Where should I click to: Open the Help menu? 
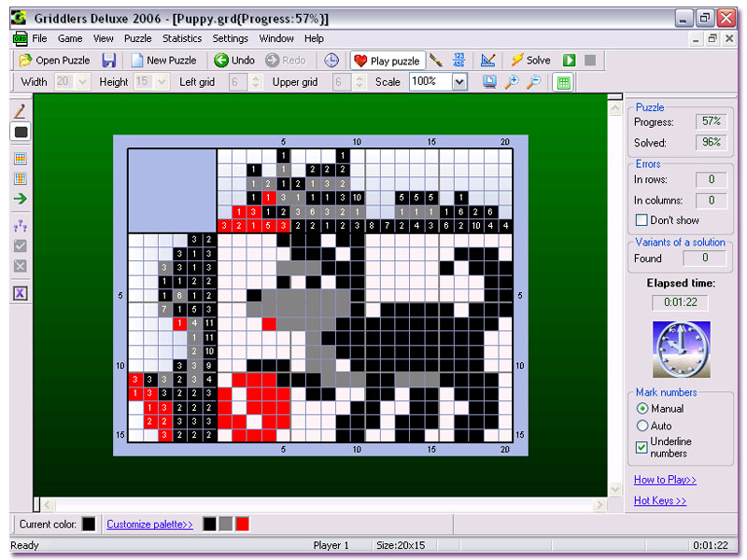pyautogui.click(x=314, y=38)
